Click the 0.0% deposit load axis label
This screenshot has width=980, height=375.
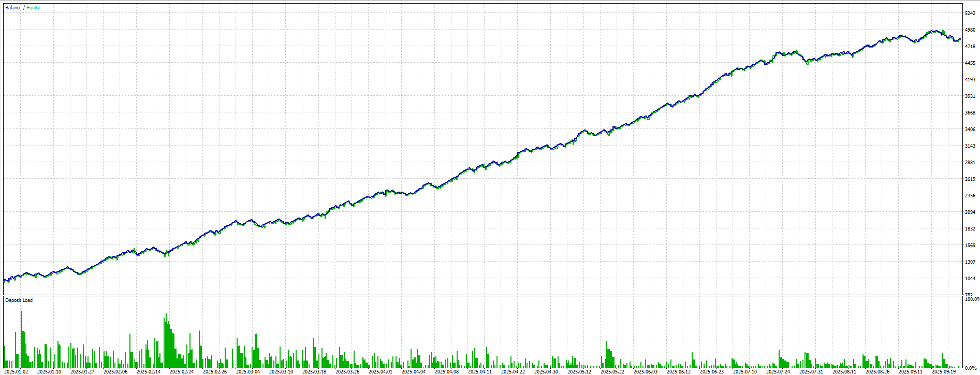pos(970,368)
